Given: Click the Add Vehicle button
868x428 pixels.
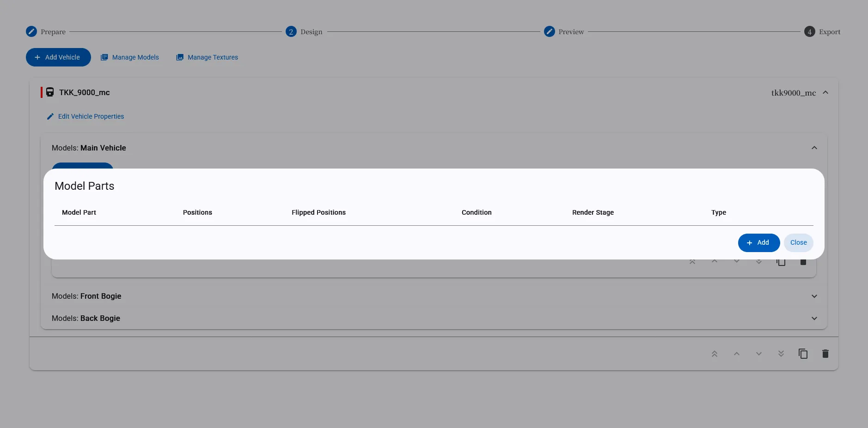Looking at the screenshot, I should click(58, 57).
